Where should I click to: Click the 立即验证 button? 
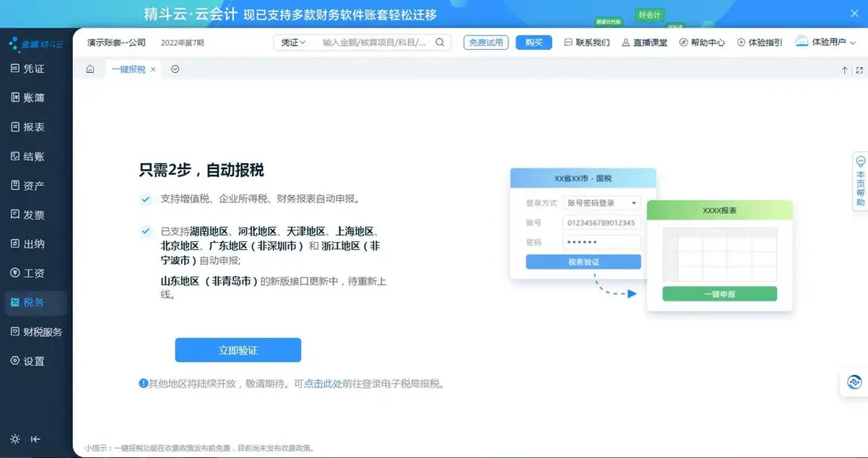pyautogui.click(x=238, y=350)
